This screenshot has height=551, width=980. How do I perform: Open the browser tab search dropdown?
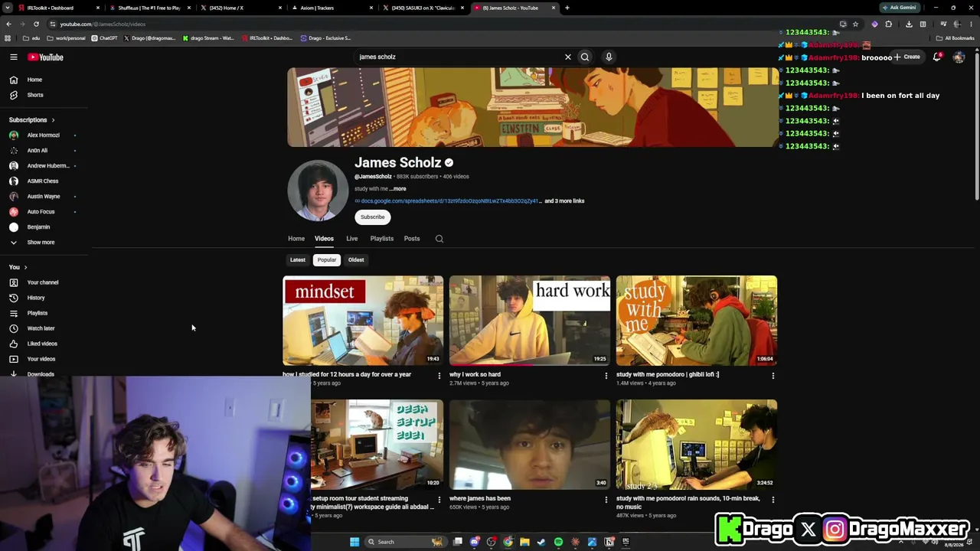tap(8, 8)
